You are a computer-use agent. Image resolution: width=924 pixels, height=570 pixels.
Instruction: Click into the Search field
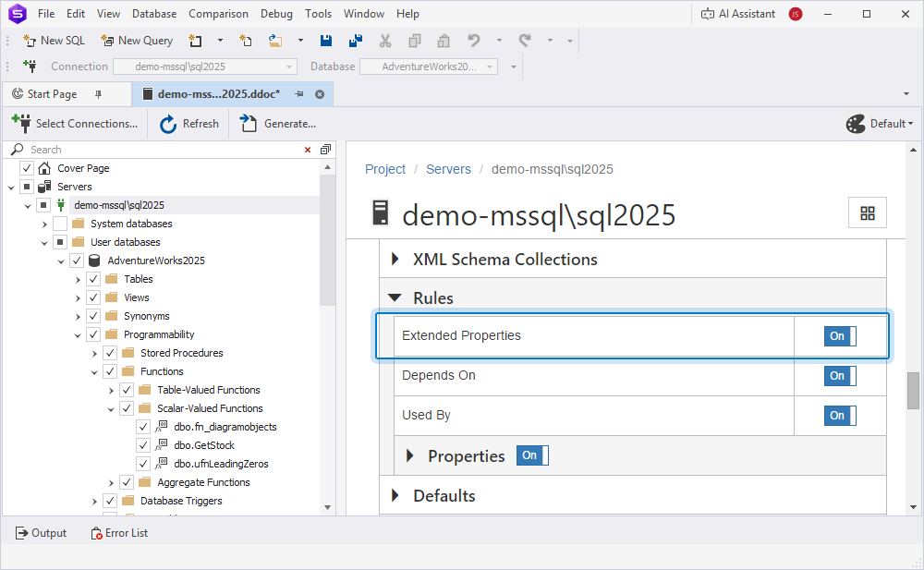tap(164, 150)
